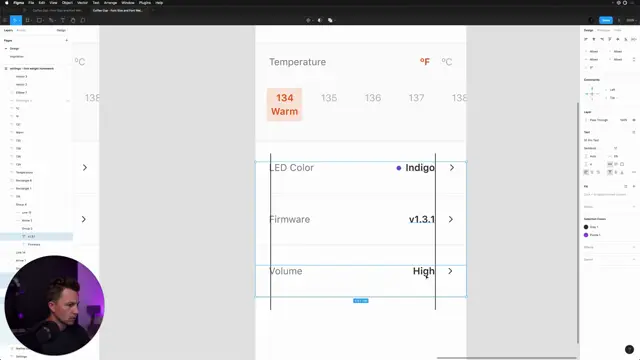Image resolution: width=640 pixels, height=360 pixels.
Task: Select the Rectangle shape tool
Action: click(39, 20)
